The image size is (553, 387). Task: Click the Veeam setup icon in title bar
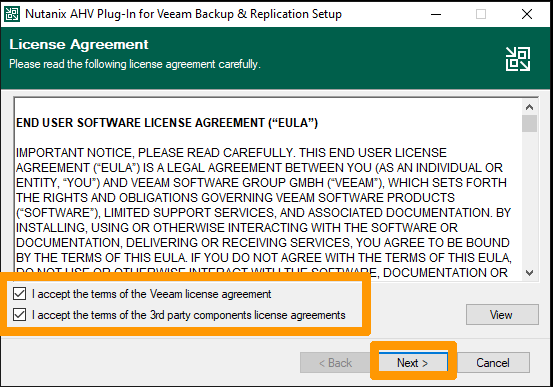pyautogui.click(x=12, y=14)
